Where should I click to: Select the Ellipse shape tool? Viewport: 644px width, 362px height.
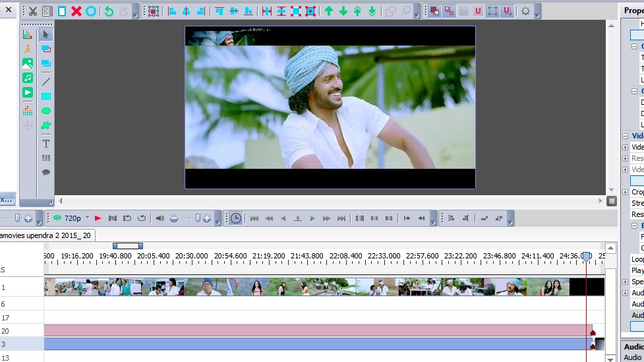pos(46,111)
